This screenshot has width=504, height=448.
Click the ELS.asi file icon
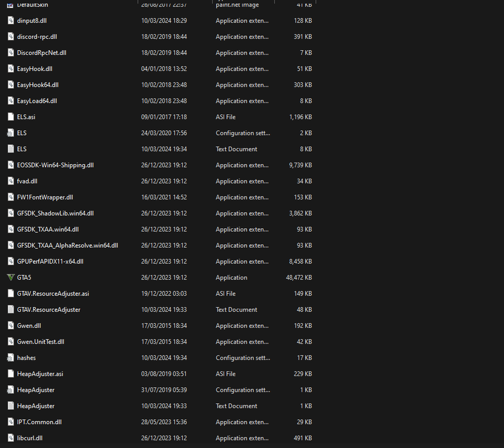click(x=10, y=116)
